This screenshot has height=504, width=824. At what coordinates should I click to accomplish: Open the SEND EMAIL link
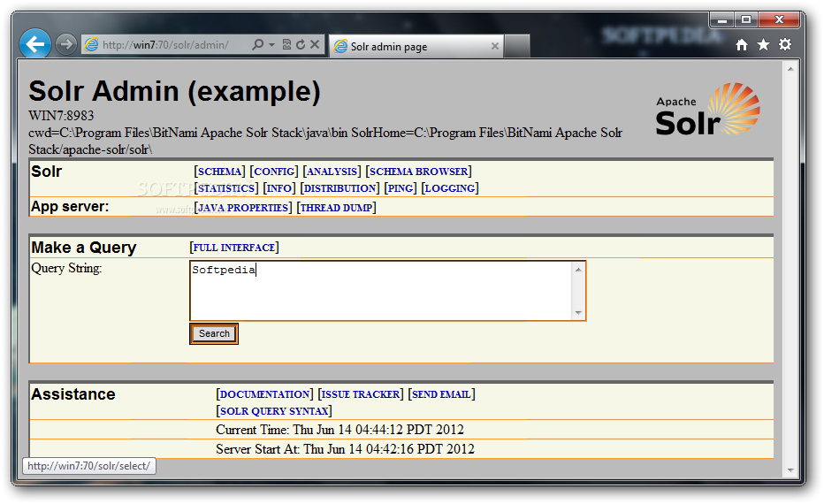point(441,394)
